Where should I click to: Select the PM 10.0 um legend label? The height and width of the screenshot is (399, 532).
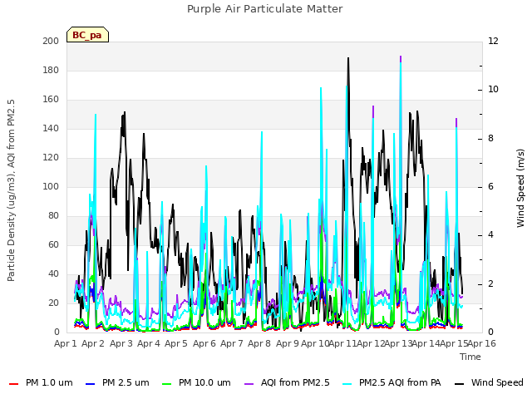[204, 382]
